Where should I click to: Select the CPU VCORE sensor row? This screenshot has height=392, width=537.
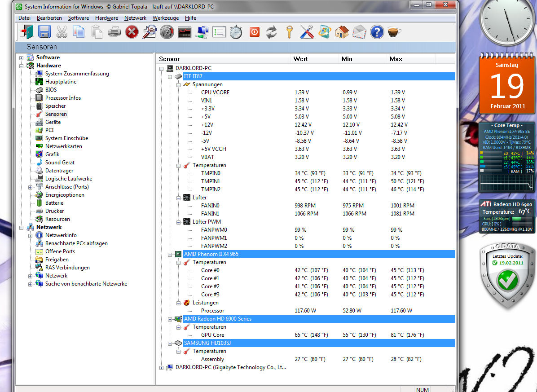[215, 92]
